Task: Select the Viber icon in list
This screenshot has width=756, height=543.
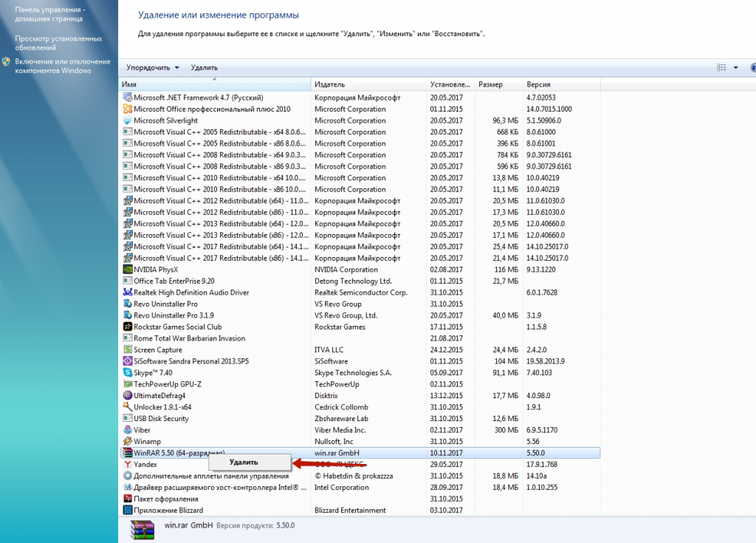Action: coord(128,430)
